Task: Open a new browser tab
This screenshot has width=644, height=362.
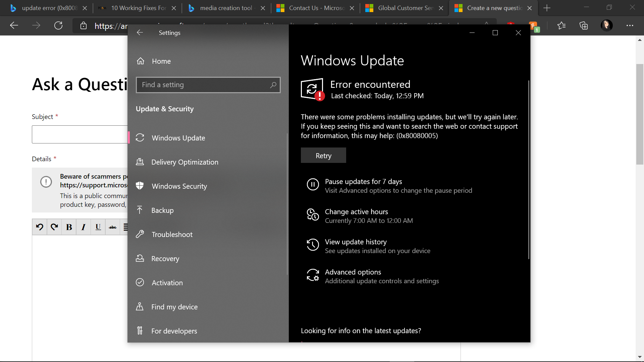Action: [547, 8]
